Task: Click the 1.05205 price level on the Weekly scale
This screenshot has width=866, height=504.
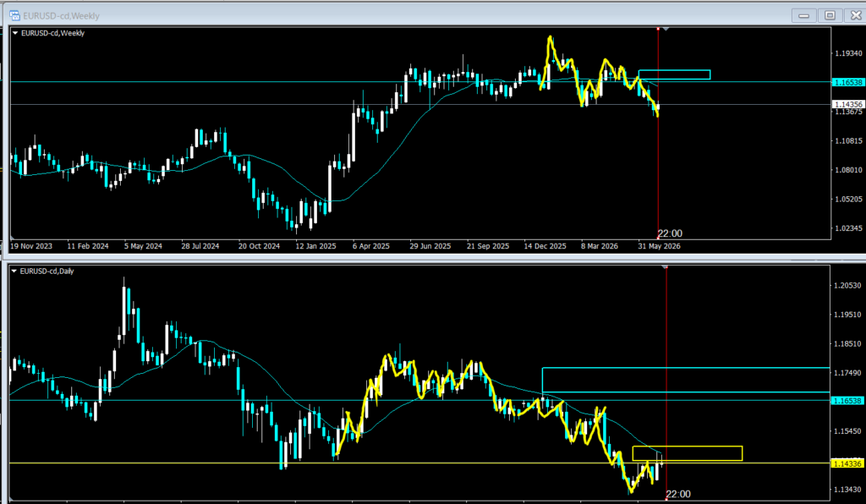Action: pos(848,199)
